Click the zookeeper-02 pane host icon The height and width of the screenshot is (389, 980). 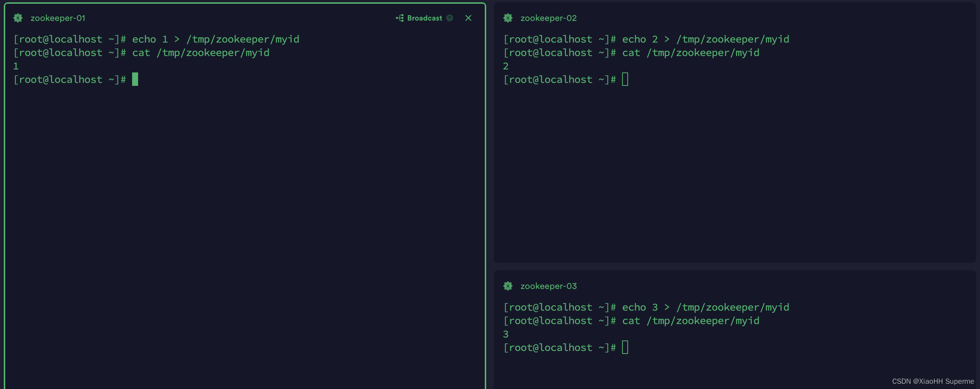click(x=508, y=18)
